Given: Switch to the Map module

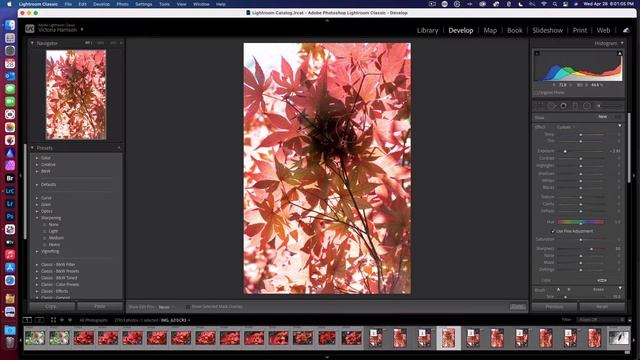Looking at the screenshot, I should coord(490,30).
